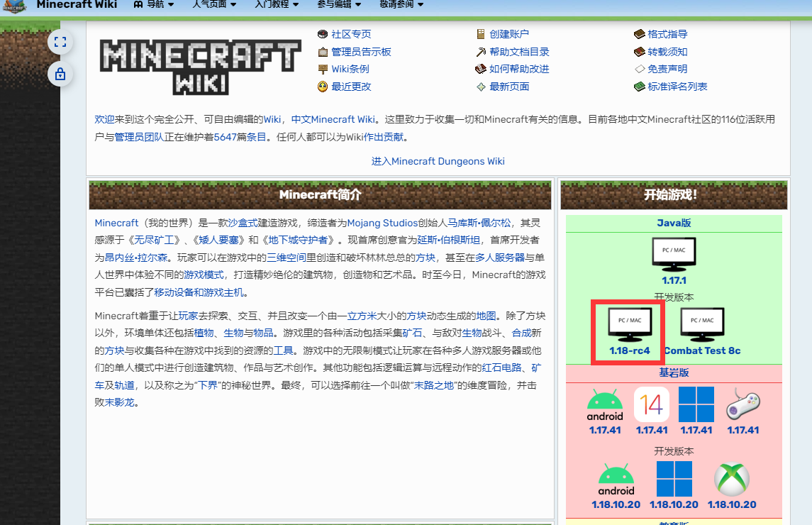This screenshot has width=812, height=525.
Task: Open the 马库斯·佩尔松 link
Action: pos(479,223)
